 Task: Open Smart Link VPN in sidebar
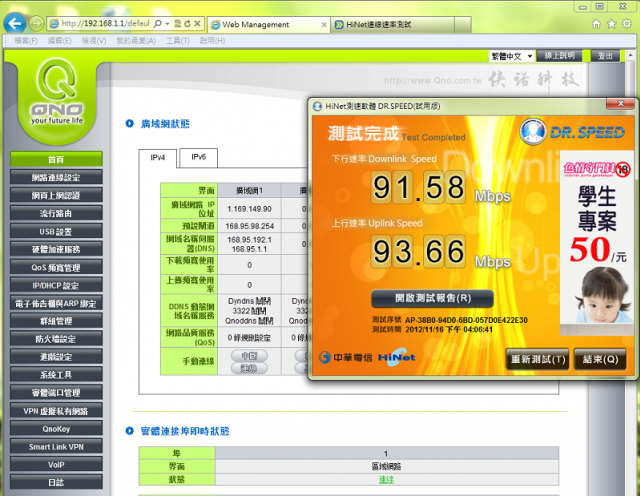pyautogui.click(x=56, y=447)
